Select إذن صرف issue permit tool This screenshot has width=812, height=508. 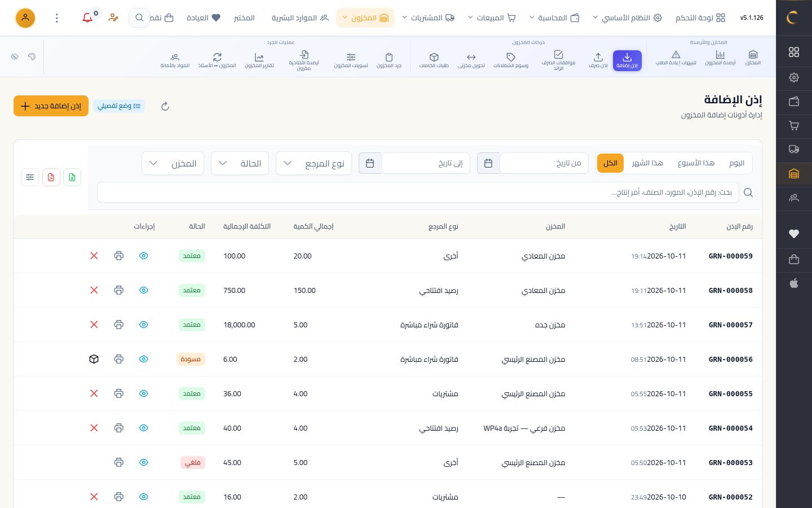click(x=598, y=60)
